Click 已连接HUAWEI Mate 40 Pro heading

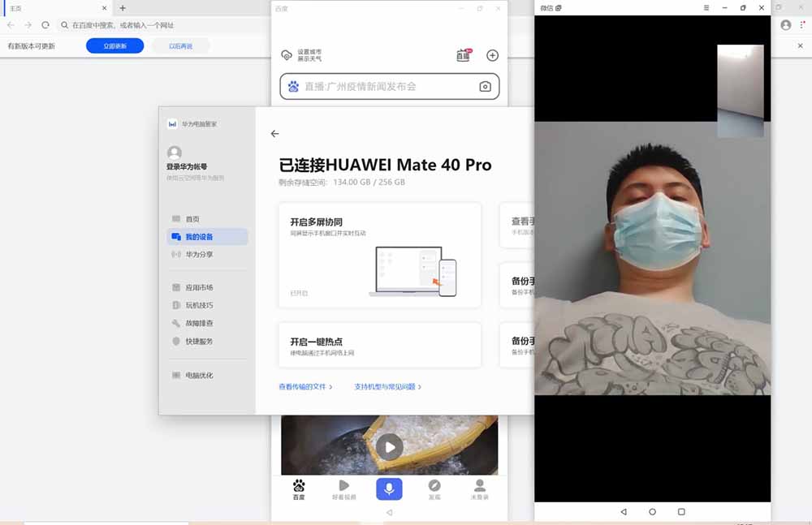point(385,165)
